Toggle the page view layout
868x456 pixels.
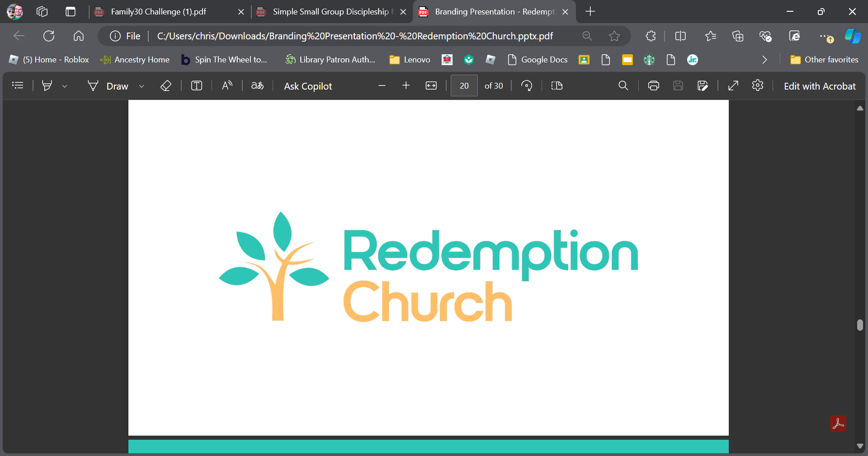tap(557, 86)
